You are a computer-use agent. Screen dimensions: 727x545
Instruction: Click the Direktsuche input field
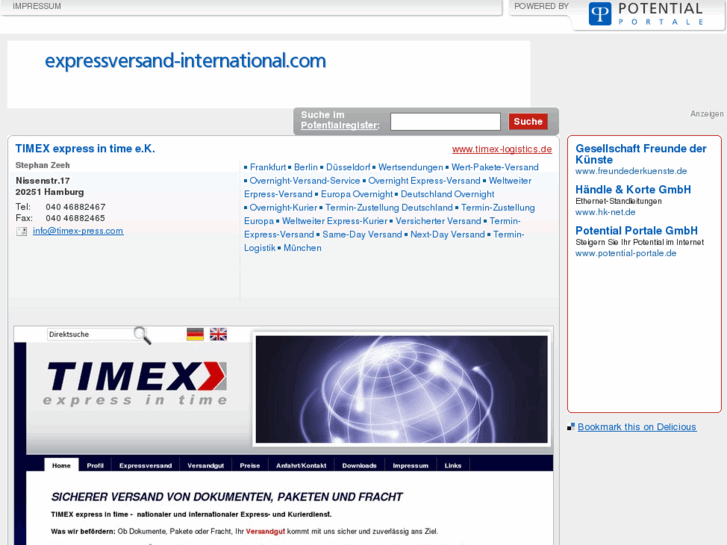(90, 334)
